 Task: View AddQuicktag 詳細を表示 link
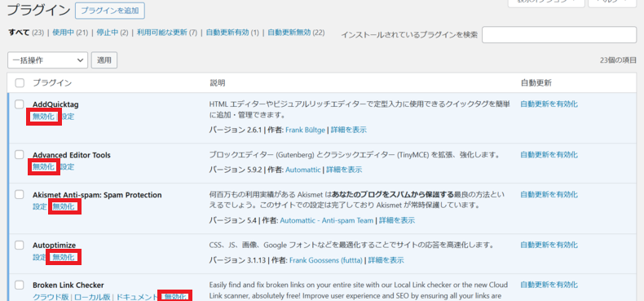349,130
